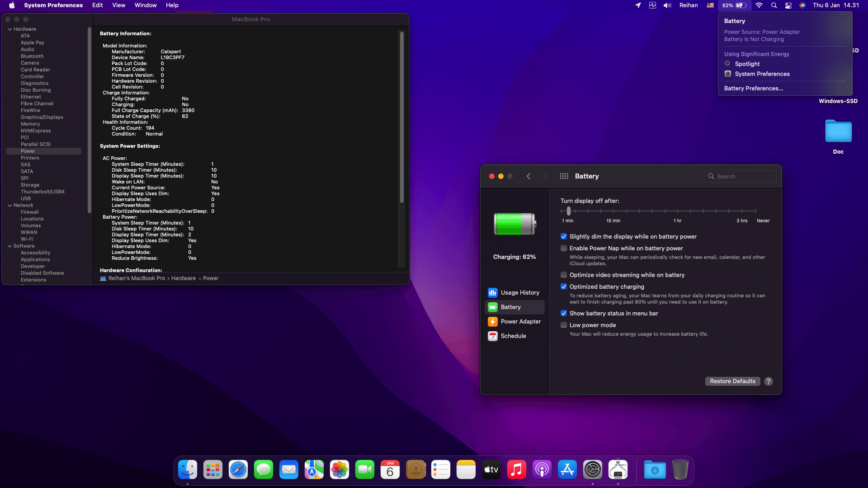Open the Downloads folder in the Dock
The image size is (868, 488).
pyautogui.click(x=655, y=470)
